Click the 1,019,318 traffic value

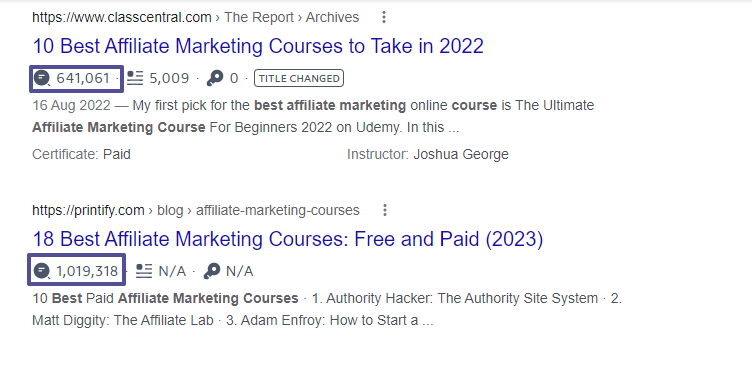(87, 272)
